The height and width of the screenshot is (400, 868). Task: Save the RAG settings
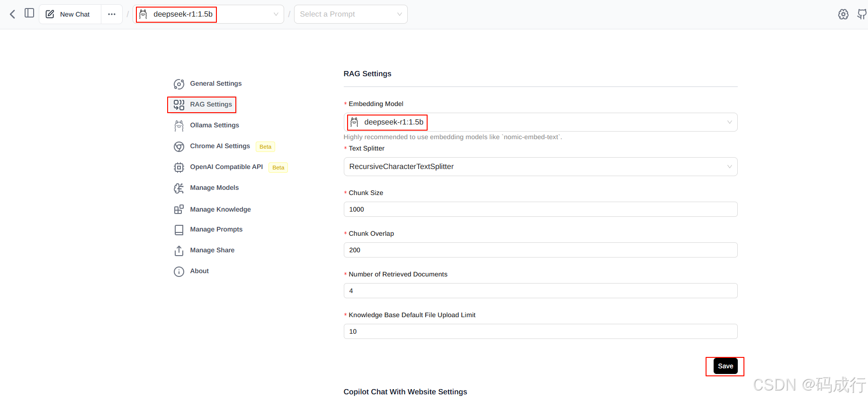click(x=725, y=366)
